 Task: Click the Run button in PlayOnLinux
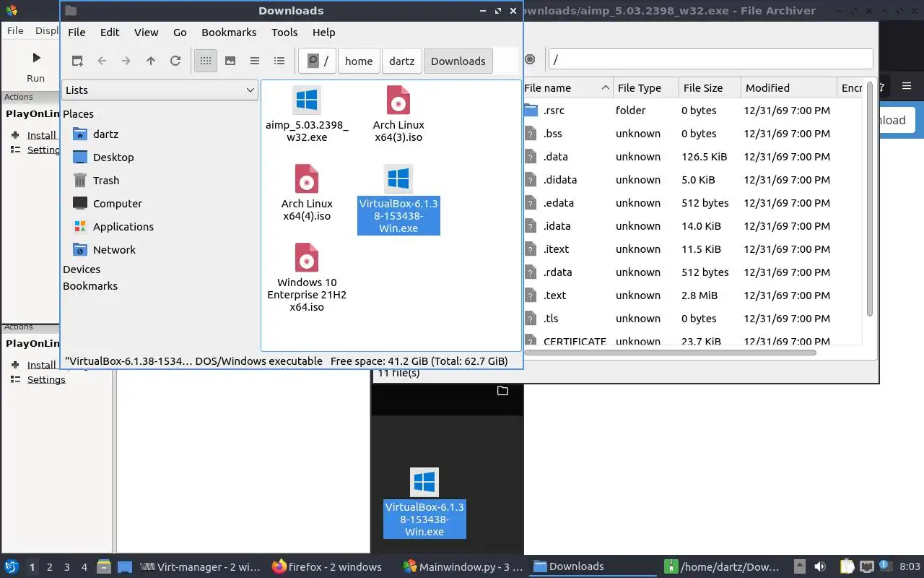click(35, 66)
